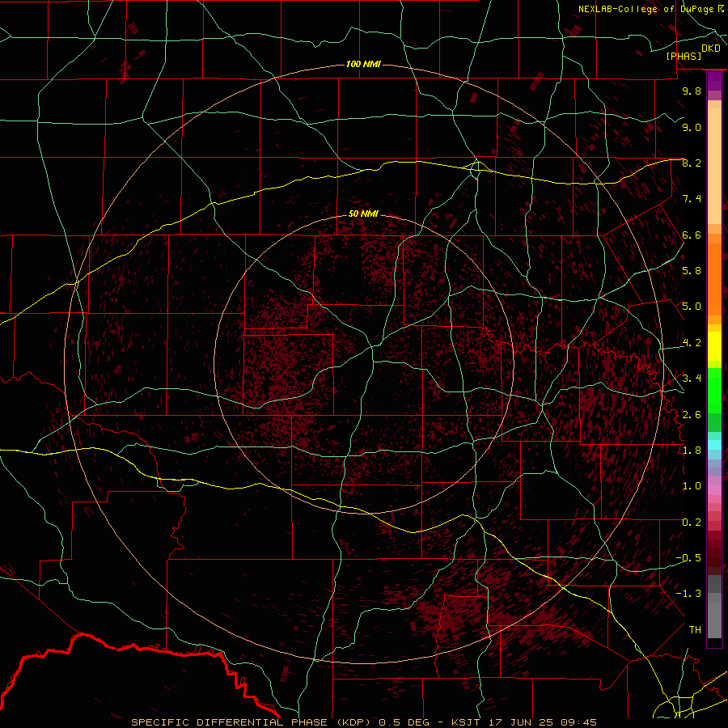Pick the purple swatch at the legend top
This screenshot has width=728, height=728.
click(x=714, y=81)
